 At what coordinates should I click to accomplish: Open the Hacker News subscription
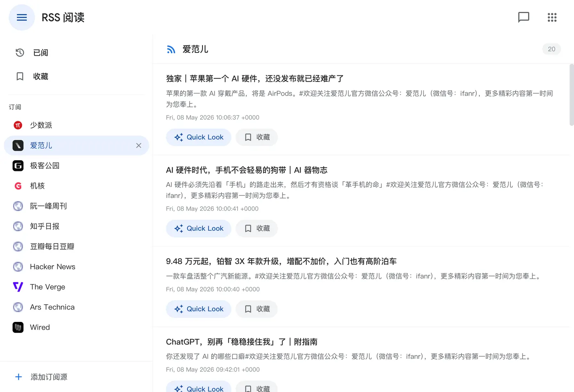[x=76, y=267]
